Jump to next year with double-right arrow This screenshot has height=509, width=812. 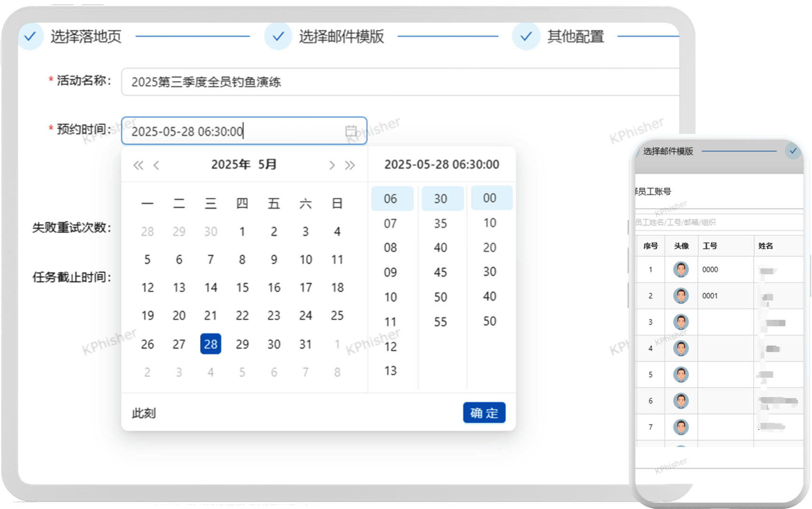coord(349,165)
